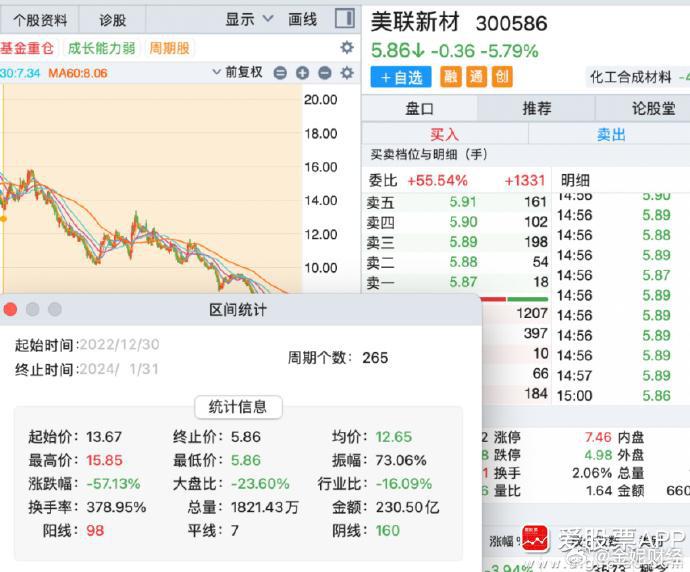Click the 跌停 price 4.98
The image size is (690, 572).
click(x=598, y=455)
